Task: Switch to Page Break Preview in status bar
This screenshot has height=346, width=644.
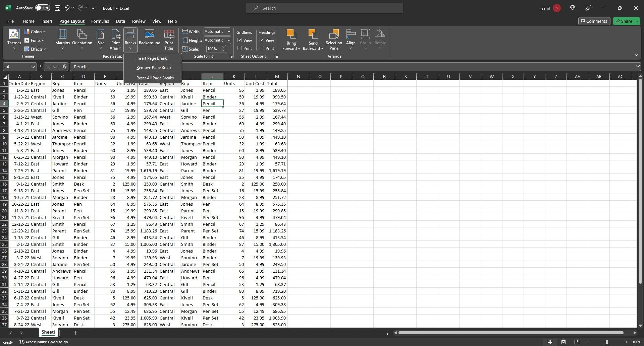Action: (577, 342)
